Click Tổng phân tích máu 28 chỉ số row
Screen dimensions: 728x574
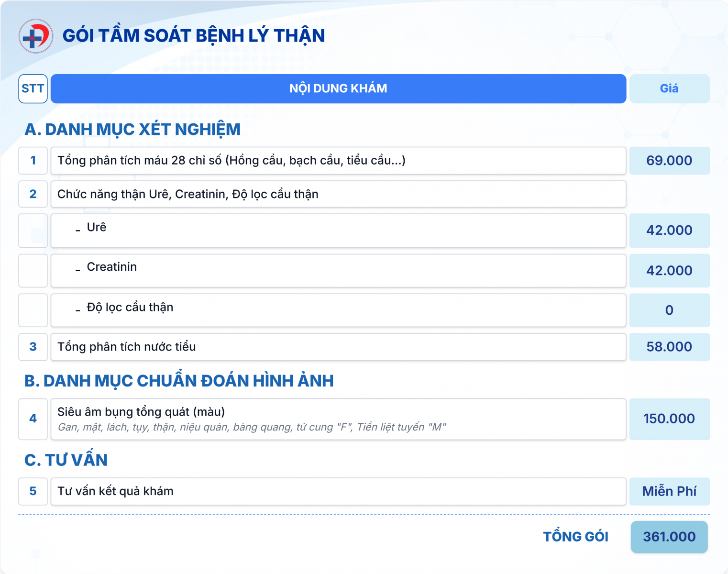click(x=338, y=161)
